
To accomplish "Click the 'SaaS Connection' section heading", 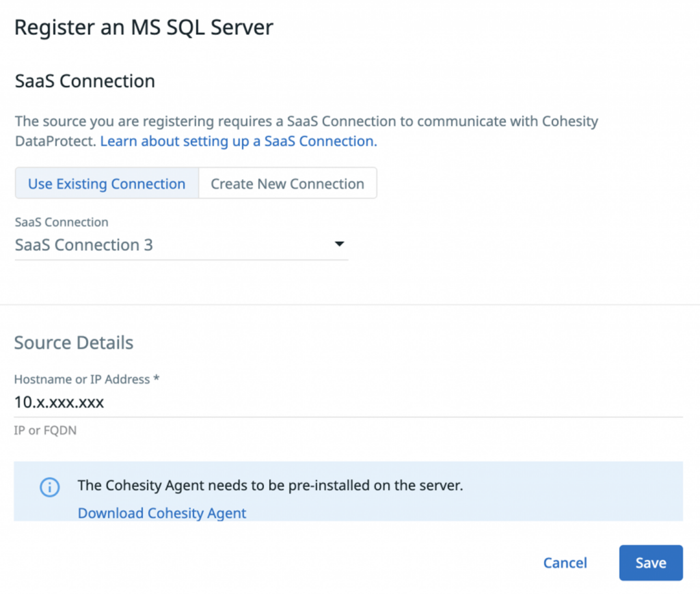I will click(x=85, y=81).
